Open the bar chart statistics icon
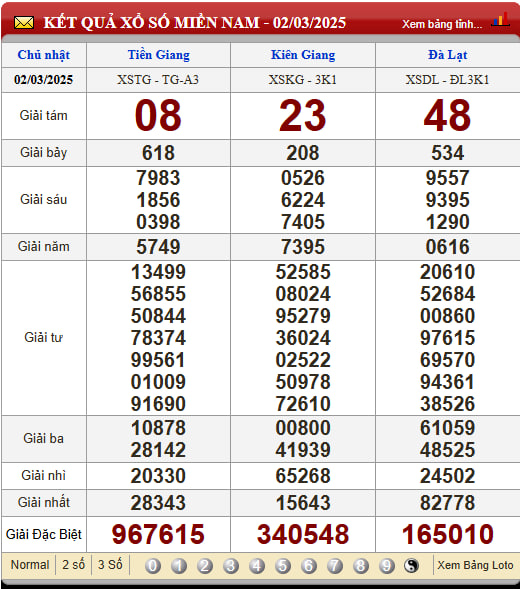This screenshot has height=589, width=520. [x=500, y=20]
